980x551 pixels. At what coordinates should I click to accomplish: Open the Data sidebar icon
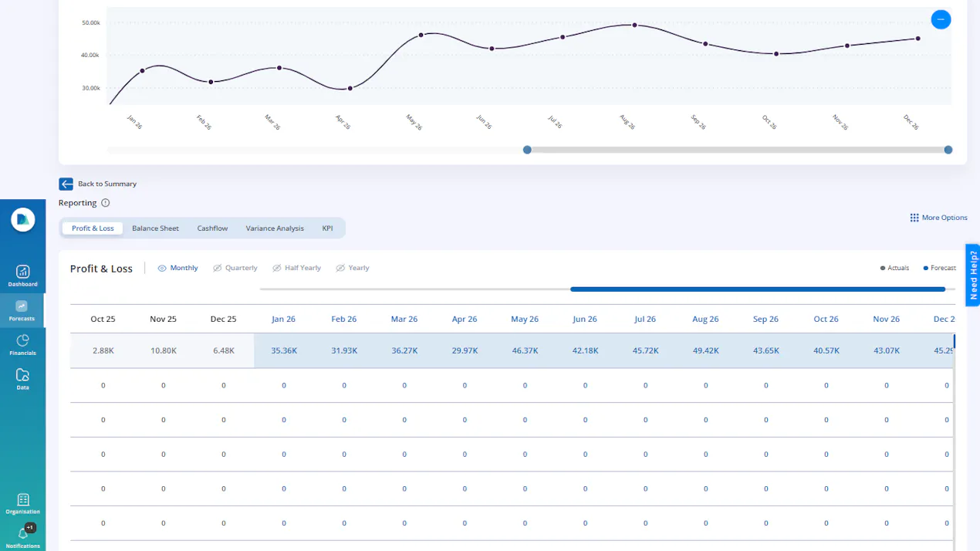22,375
